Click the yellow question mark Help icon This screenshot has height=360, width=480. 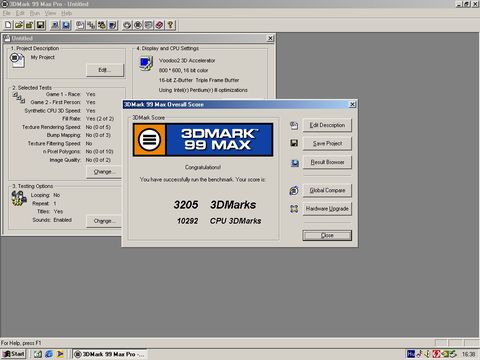[170, 25]
